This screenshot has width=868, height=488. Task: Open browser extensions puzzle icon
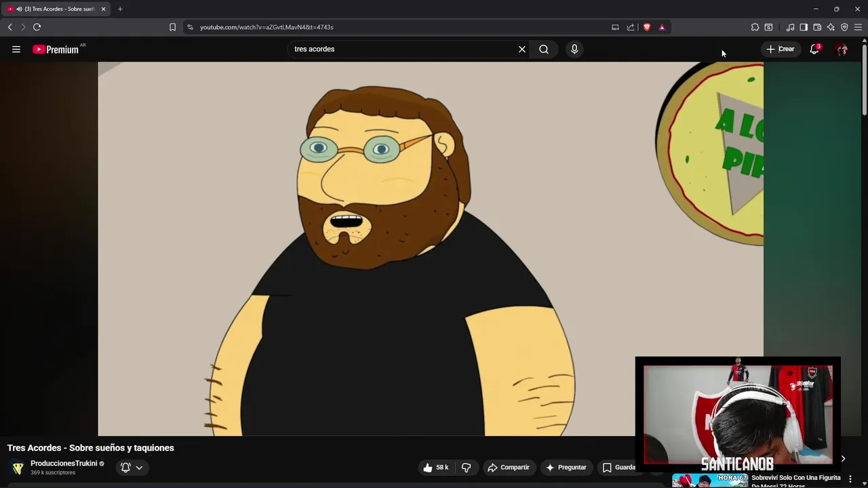tap(755, 27)
